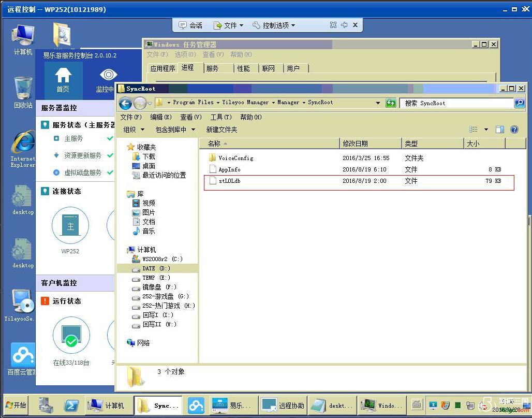The height and width of the screenshot is (418, 532).
Task: Open Explorer 文件(F) menu
Action: point(130,117)
